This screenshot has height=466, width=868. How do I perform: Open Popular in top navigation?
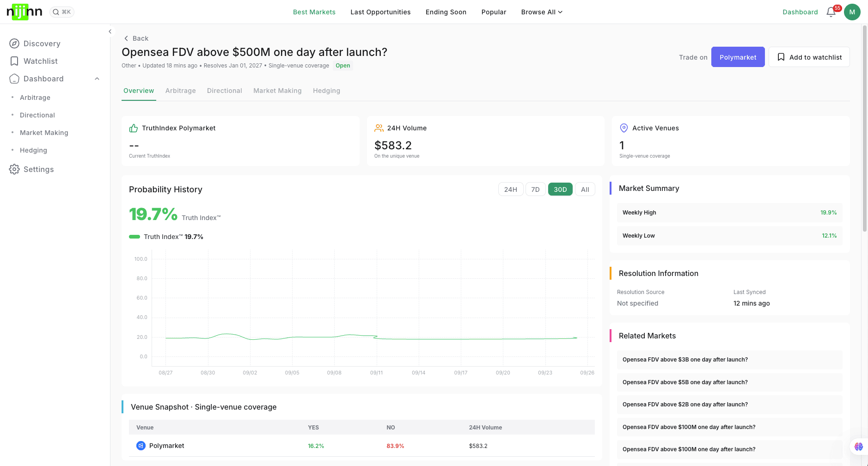[494, 12]
